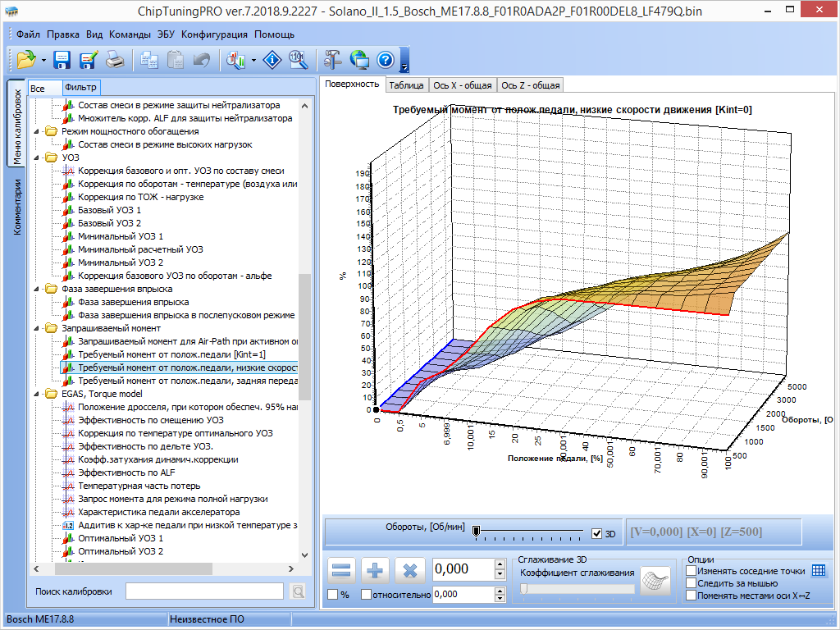This screenshot has width=840, height=630.
Task: Collapse the 'EGAS, Torque model' folder
Action: 36,394
